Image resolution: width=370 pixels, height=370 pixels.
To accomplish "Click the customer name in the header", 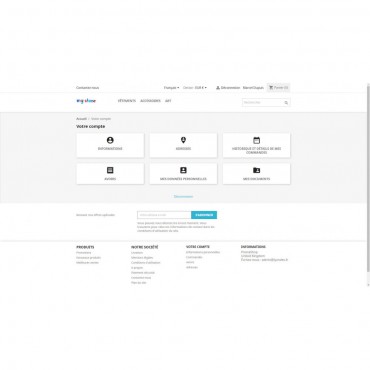I will pyautogui.click(x=253, y=88).
